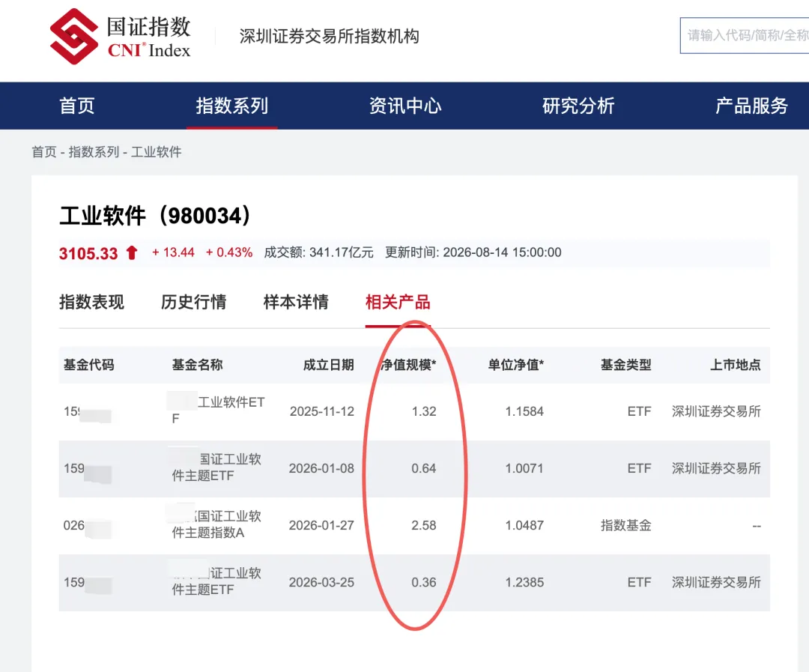809x672 pixels.
Task: Click unit NAV value 1.0487
Action: tap(524, 525)
